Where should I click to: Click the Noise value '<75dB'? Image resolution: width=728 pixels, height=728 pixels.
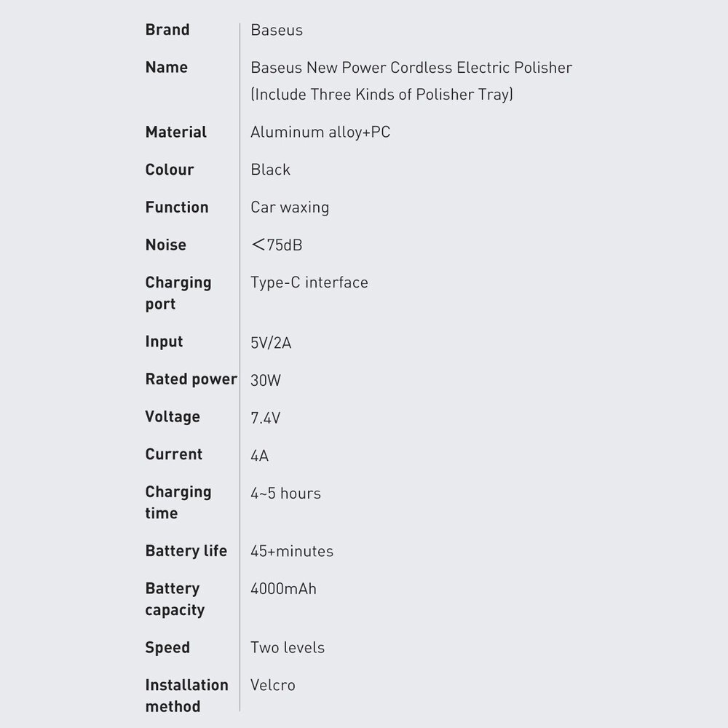(277, 245)
